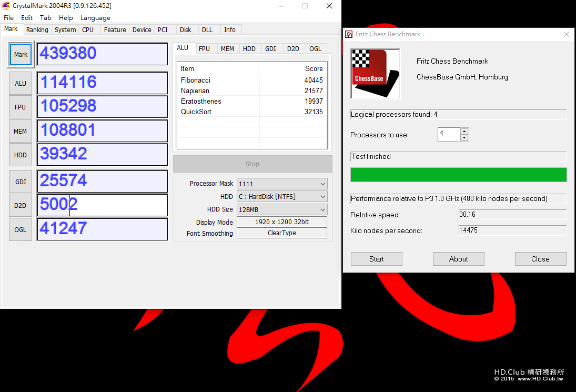Click the CrystalMark app icon in title bar
This screenshot has height=392, width=576.
tap(6, 5)
